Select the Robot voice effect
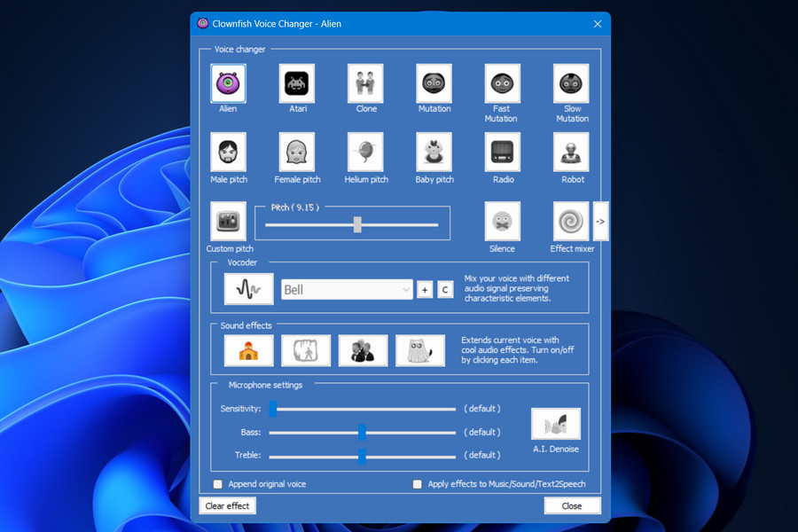Image resolution: width=798 pixels, height=532 pixels. [571, 153]
